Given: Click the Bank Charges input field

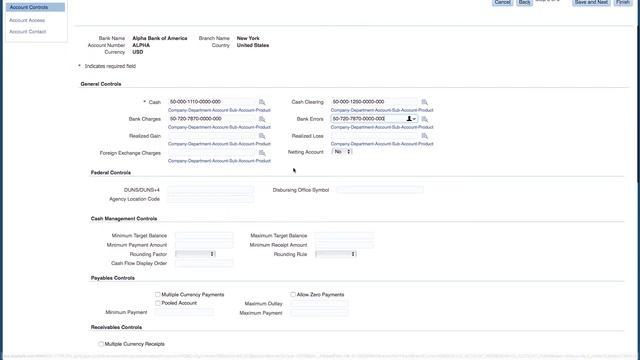Looking at the screenshot, I should (212, 119).
